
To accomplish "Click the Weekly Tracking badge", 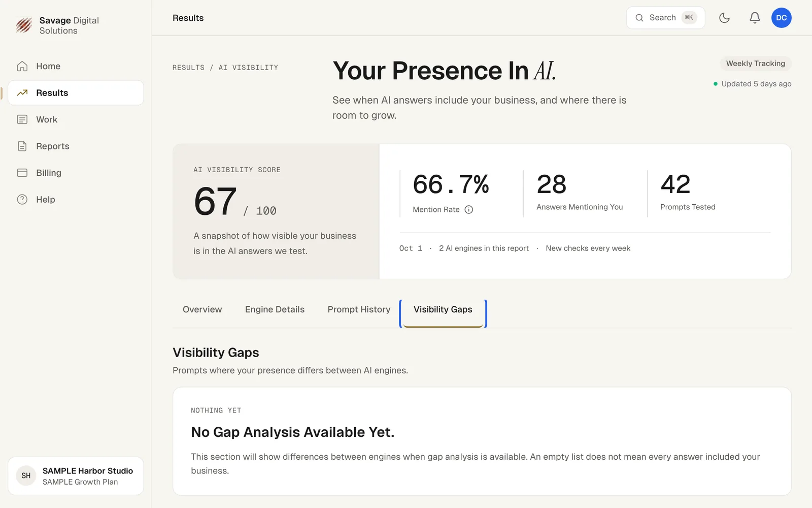I will 755,63.
